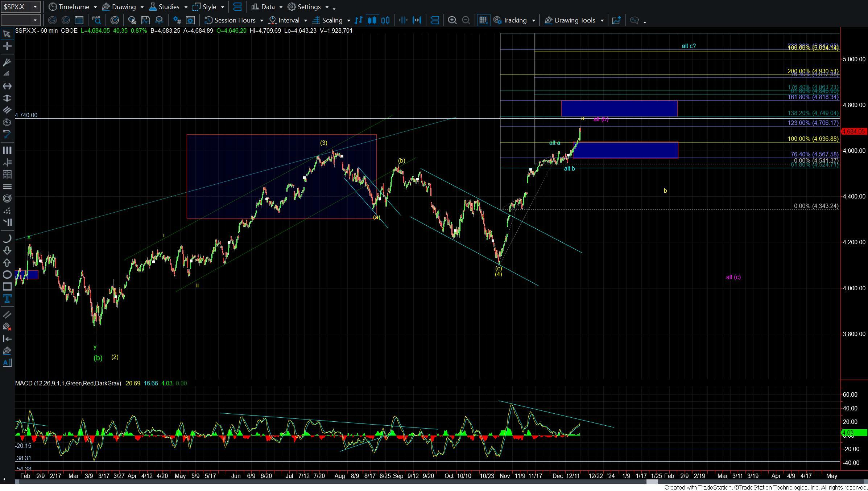Open the Drawing menu
Image resolution: width=868 pixels, height=491 pixels.
(x=123, y=7)
